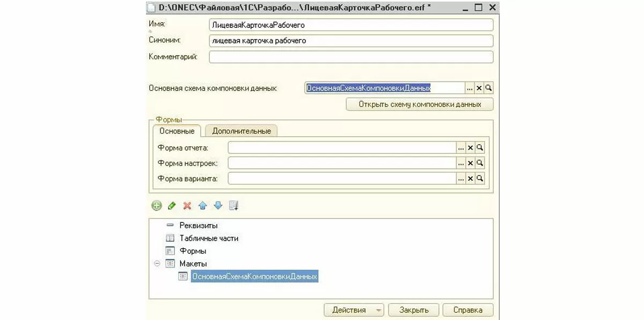Select a variant form with ellipsis button
The width and height of the screenshot is (644, 320).
461,178
